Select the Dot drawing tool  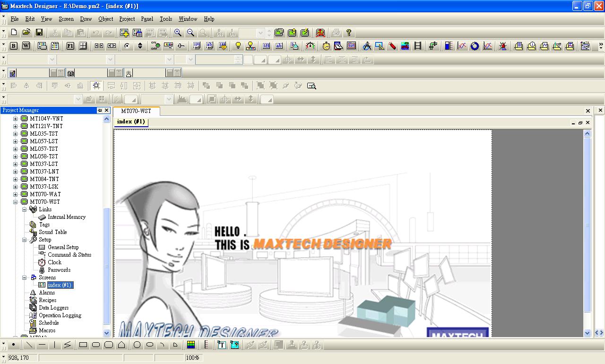point(14,345)
